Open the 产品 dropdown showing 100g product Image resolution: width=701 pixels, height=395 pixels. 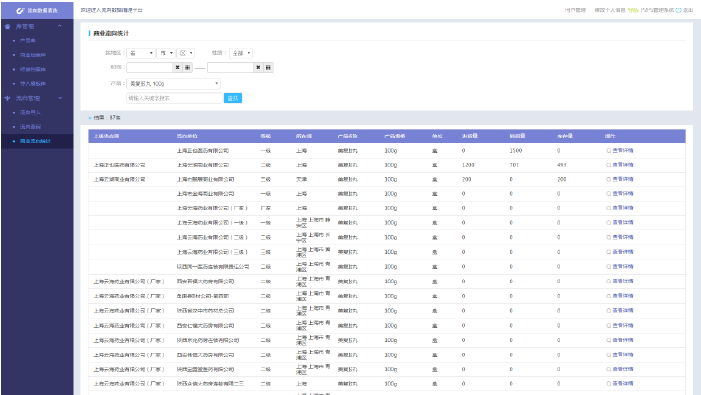pos(173,84)
